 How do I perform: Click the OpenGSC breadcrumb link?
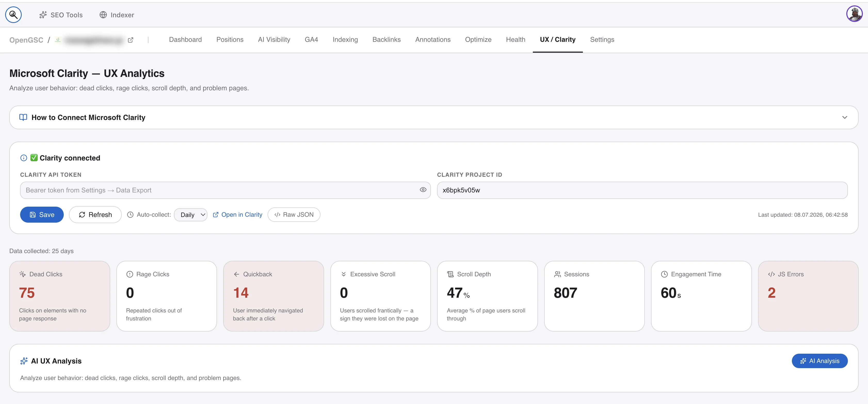coord(26,40)
